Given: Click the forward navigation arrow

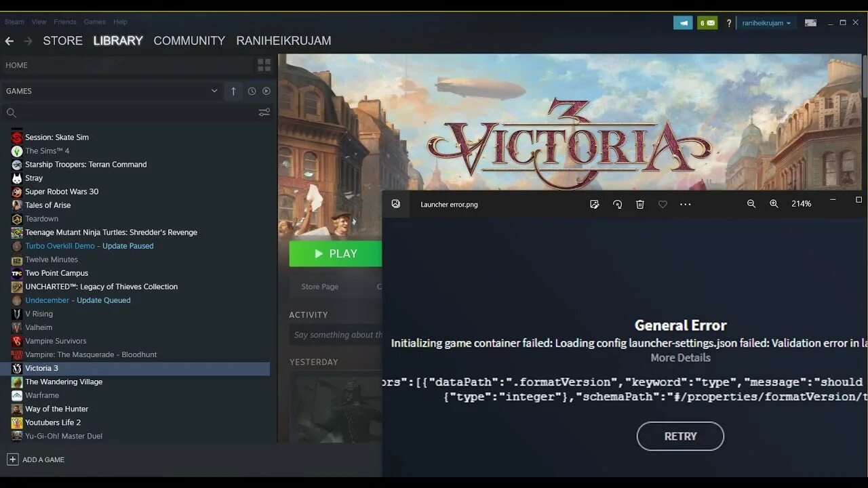Looking at the screenshot, I should [28, 41].
